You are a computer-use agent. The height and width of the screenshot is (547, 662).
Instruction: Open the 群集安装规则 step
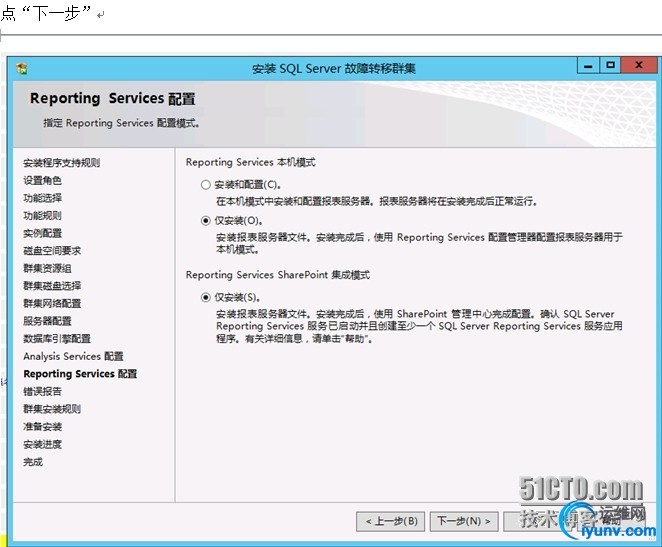point(52,409)
